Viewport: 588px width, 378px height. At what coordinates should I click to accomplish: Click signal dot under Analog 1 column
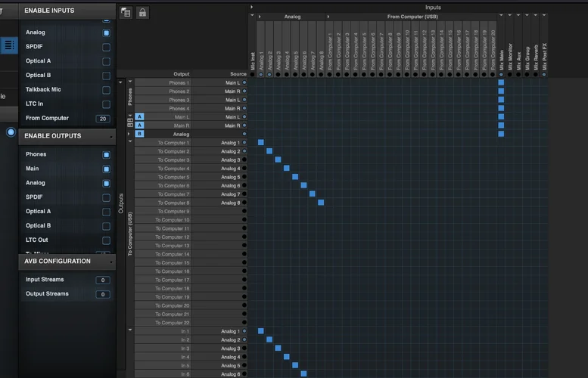261,75
